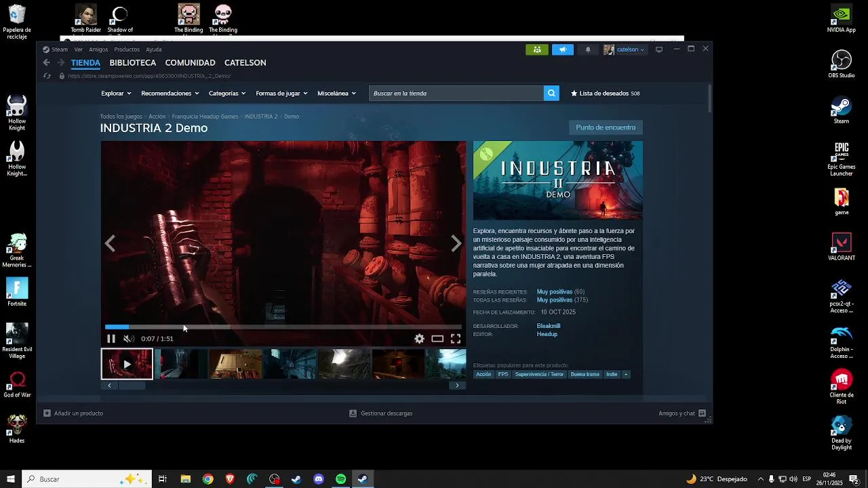
Task: Move the thumbnail strip scrollbar handle
Action: pyautogui.click(x=132, y=386)
